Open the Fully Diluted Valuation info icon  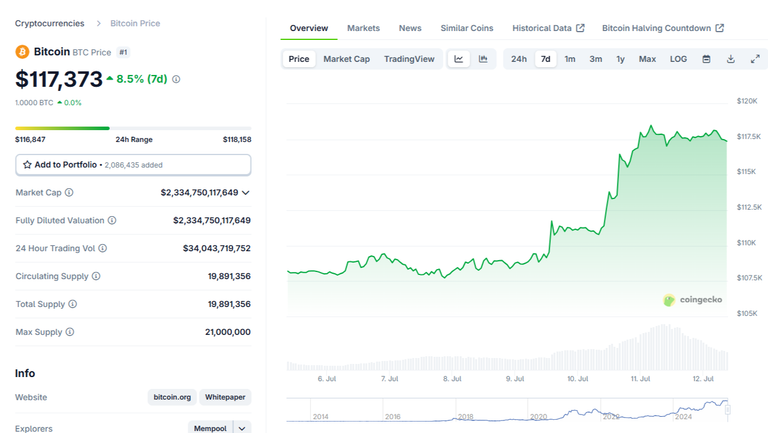[112, 220]
